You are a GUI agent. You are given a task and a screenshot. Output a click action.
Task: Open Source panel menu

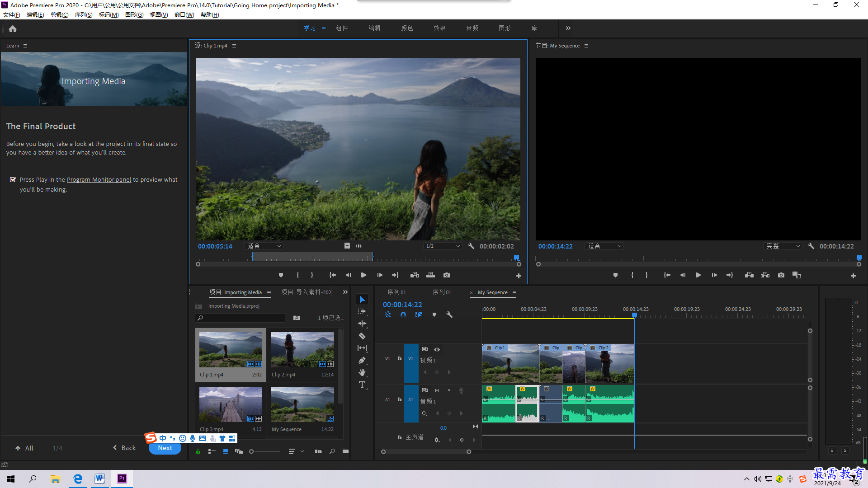click(234, 46)
